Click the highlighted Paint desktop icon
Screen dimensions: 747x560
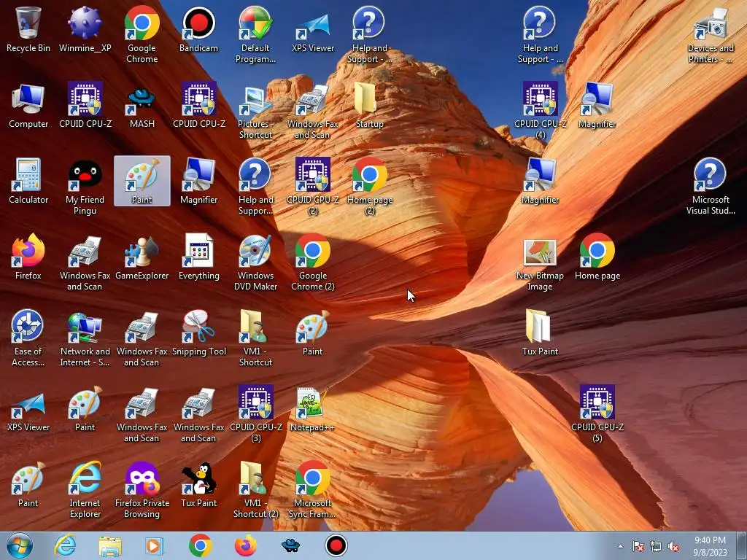coord(142,181)
